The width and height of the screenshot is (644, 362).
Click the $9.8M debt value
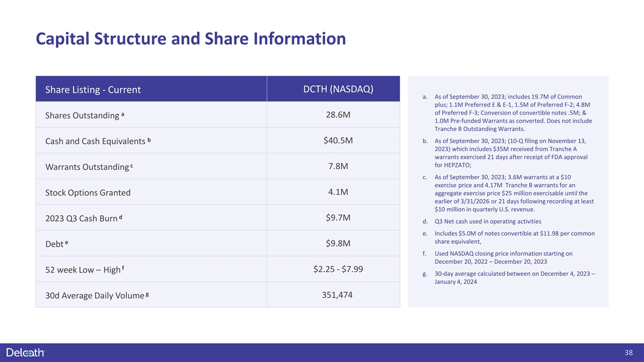(x=338, y=243)
